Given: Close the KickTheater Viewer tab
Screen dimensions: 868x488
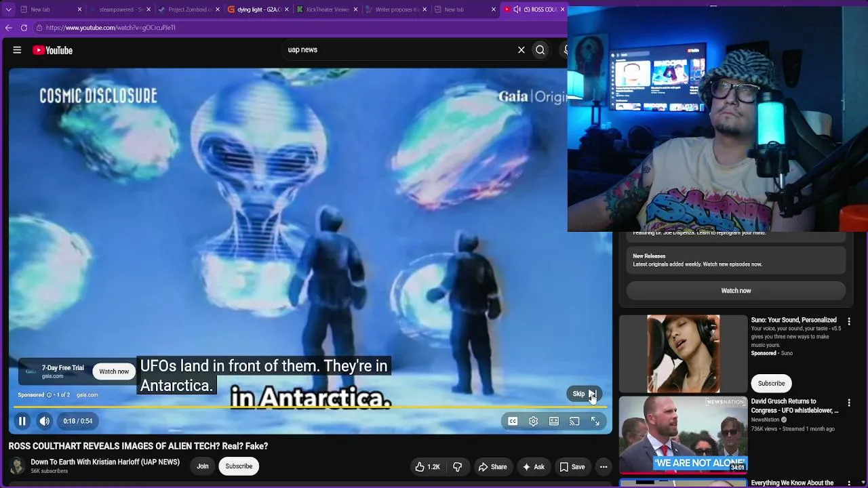Looking at the screenshot, I should (355, 9).
